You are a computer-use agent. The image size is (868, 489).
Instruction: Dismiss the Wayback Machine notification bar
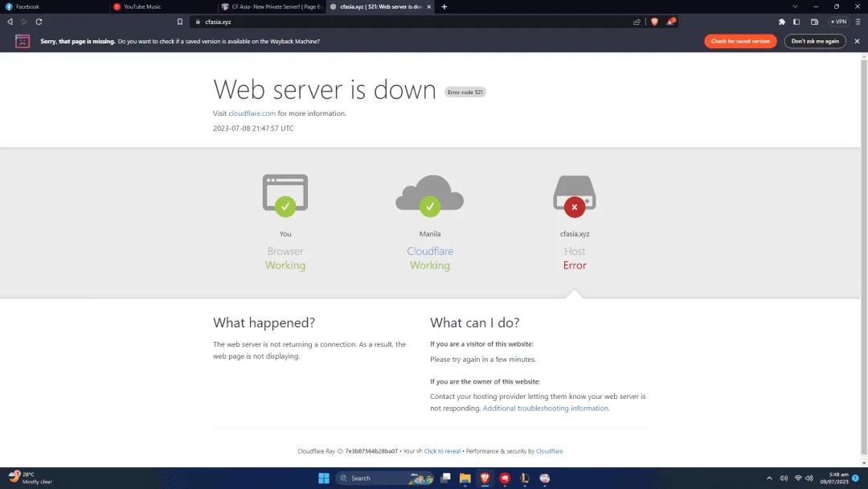coord(857,41)
